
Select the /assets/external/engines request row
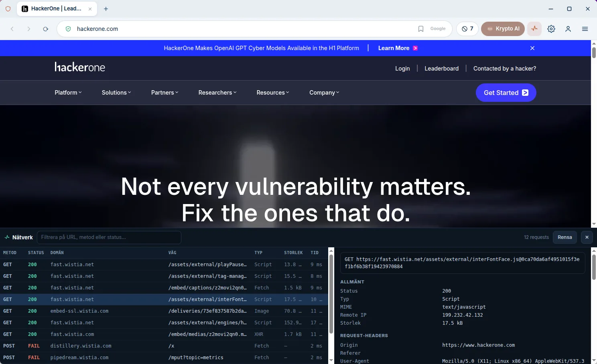pyautogui.click(x=164, y=323)
